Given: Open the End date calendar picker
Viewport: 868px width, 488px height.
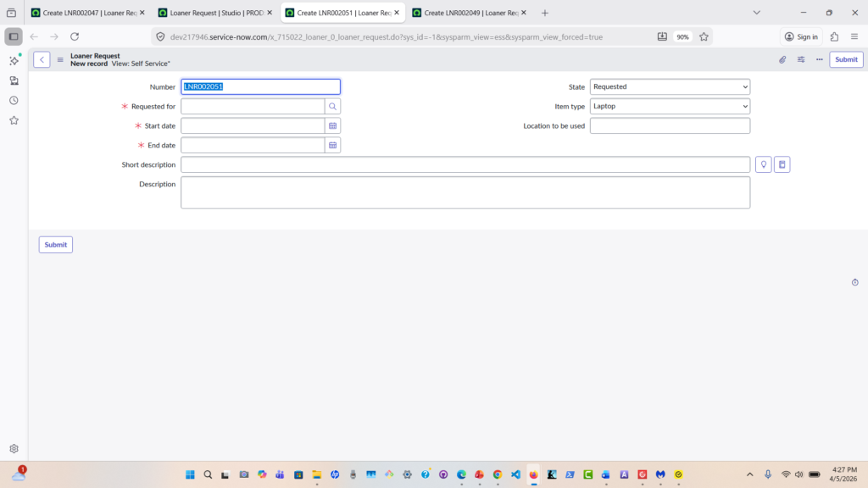Looking at the screenshot, I should (333, 145).
